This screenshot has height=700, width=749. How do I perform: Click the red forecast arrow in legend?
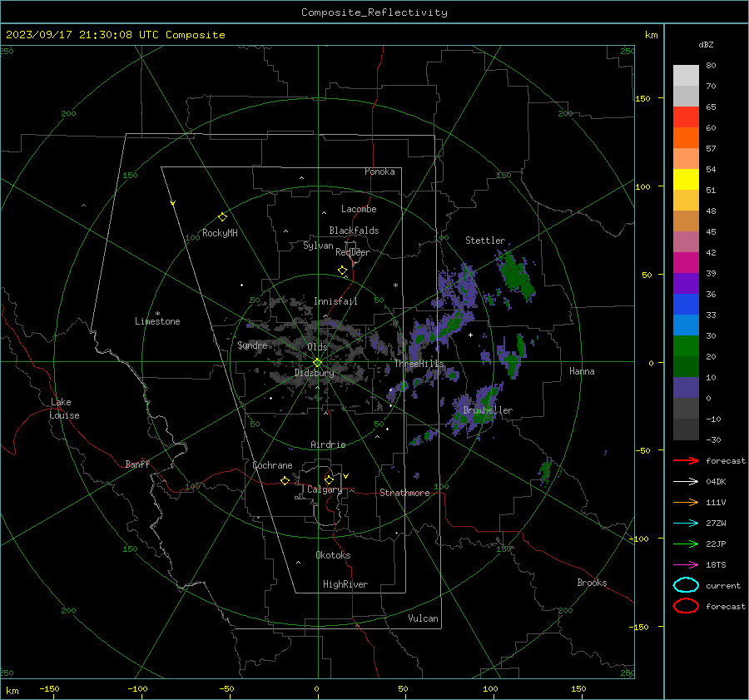686,460
